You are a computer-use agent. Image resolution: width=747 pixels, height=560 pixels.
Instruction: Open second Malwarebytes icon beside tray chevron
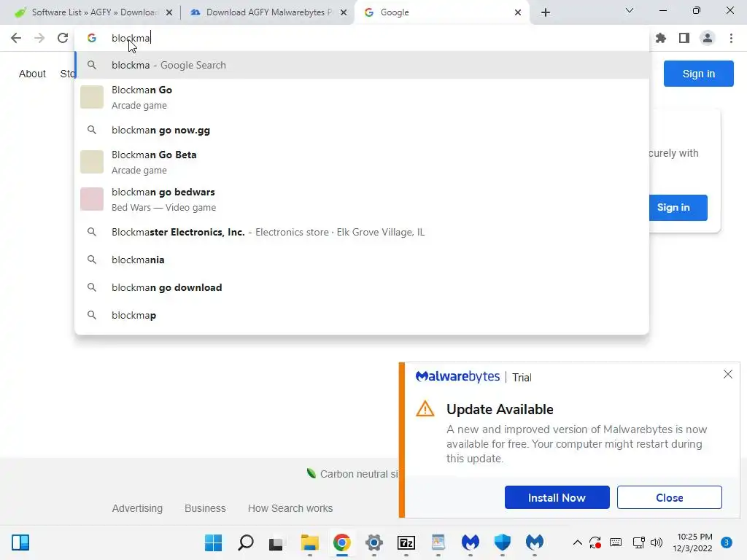[x=535, y=542]
